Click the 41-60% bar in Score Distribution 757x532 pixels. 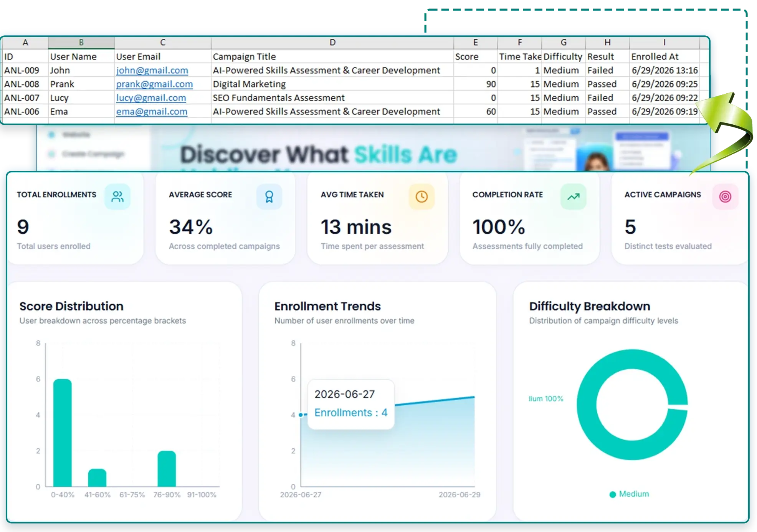pos(97,477)
